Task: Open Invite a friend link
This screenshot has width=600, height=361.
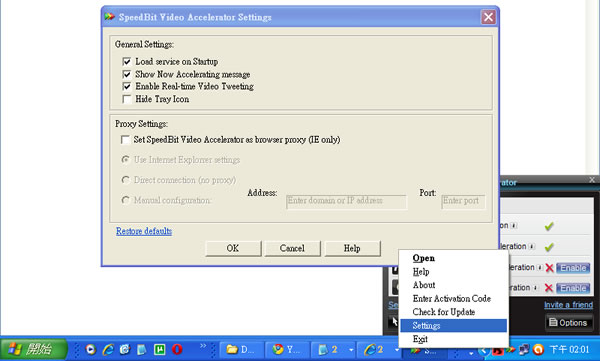Action: tap(568, 305)
